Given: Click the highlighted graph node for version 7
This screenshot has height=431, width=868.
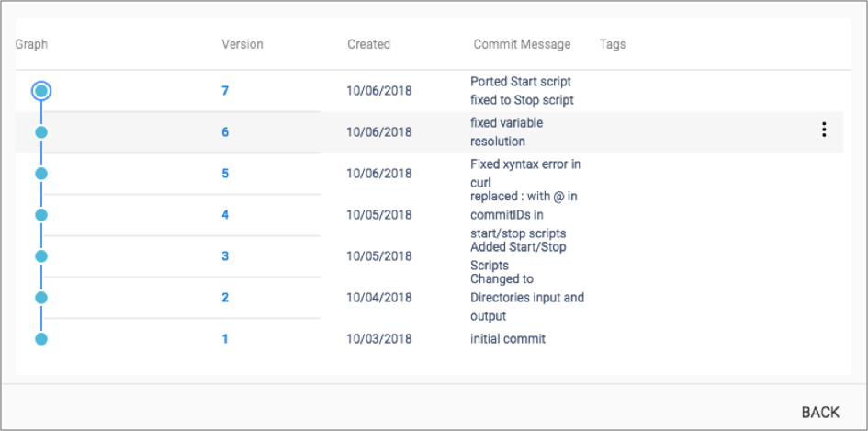Looking at the screenshot, I should (40, 91).
